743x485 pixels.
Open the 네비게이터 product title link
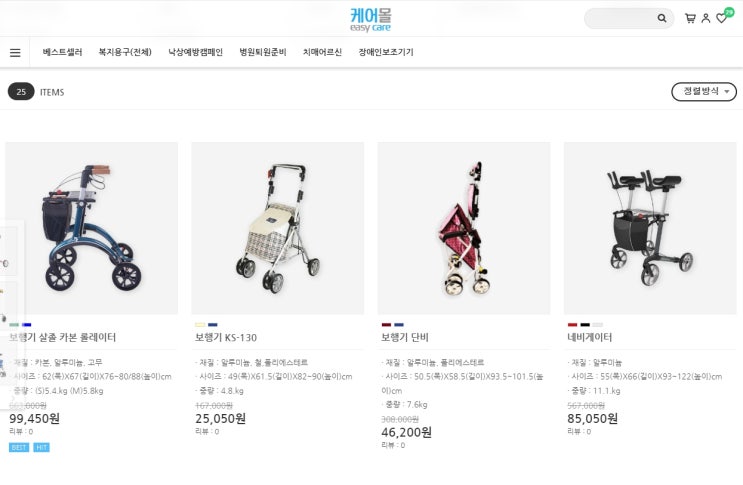[x=589, y=337]
